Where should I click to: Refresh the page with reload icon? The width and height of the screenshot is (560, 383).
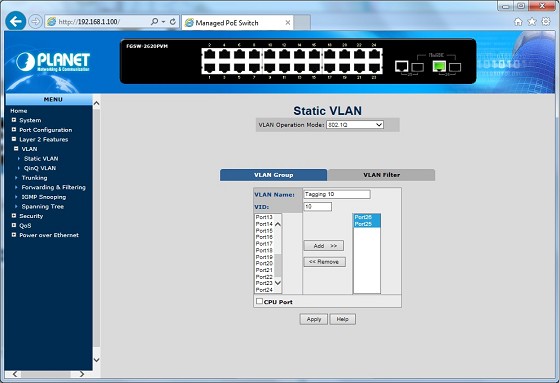pos(173,22)
